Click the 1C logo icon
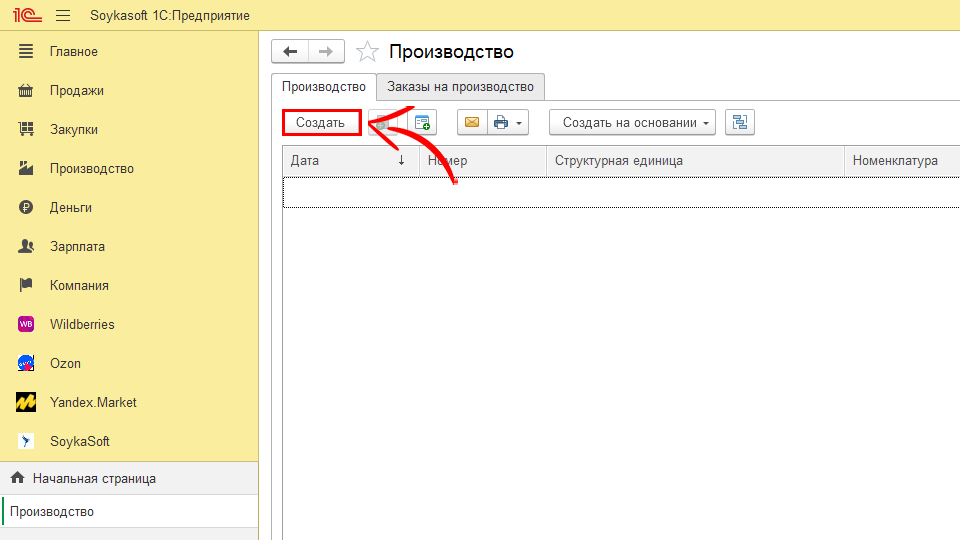The height and width of the screenshot is (540, 960). 24,16
